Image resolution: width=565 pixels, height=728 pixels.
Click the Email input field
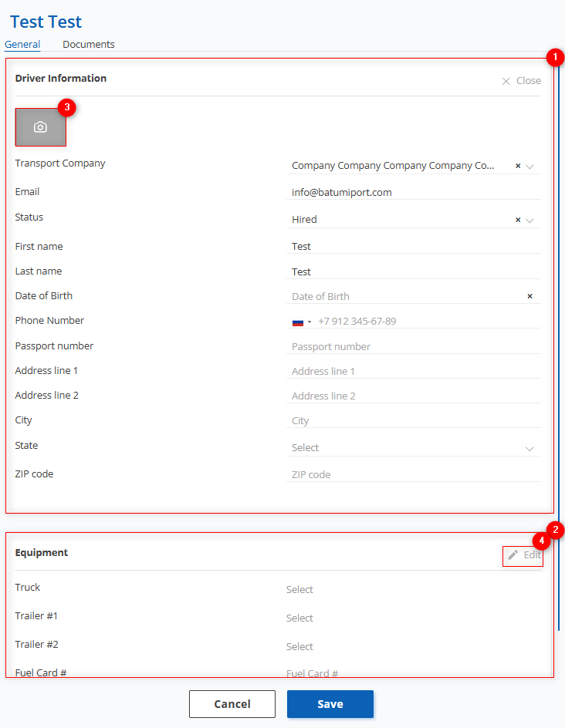(x=413, y=192)
